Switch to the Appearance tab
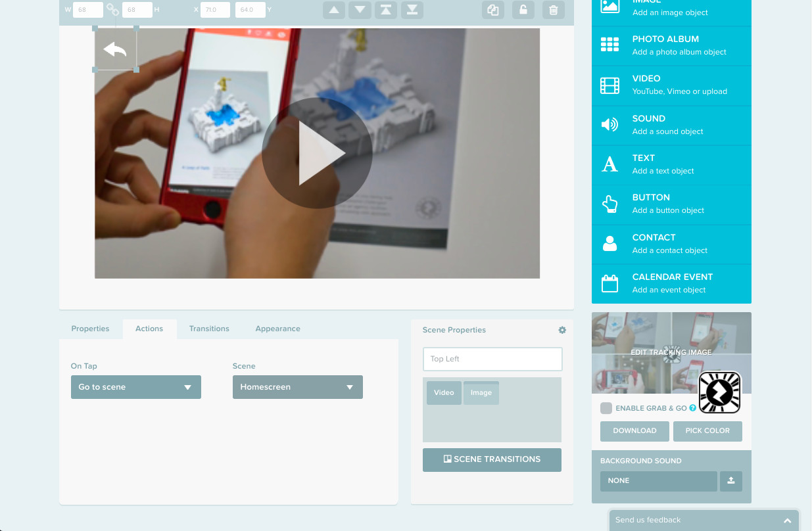 point(277,329)
